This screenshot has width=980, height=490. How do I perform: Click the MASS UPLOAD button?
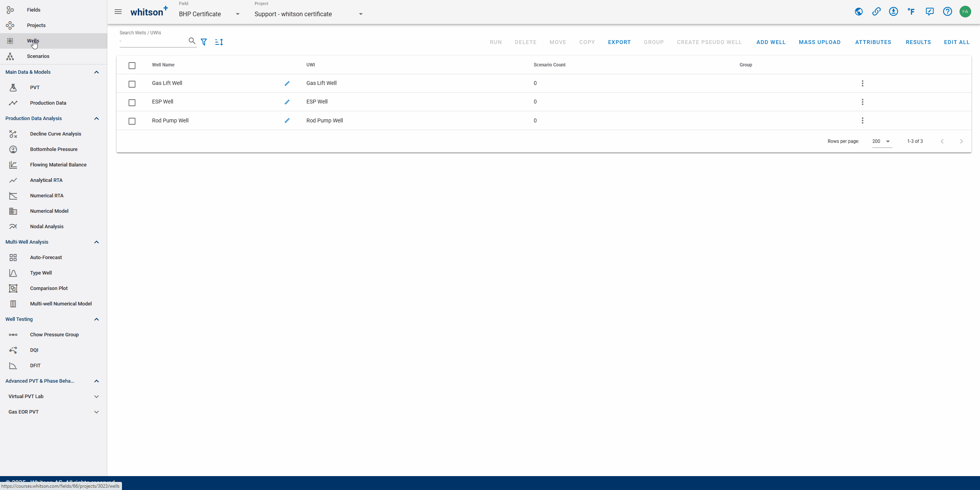(x=820, y=42)
